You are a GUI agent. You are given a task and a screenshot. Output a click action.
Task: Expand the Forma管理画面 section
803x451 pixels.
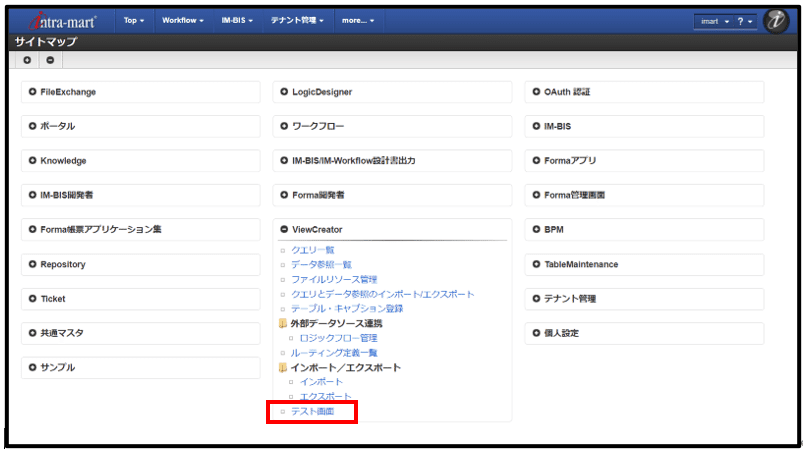(644, 195)
